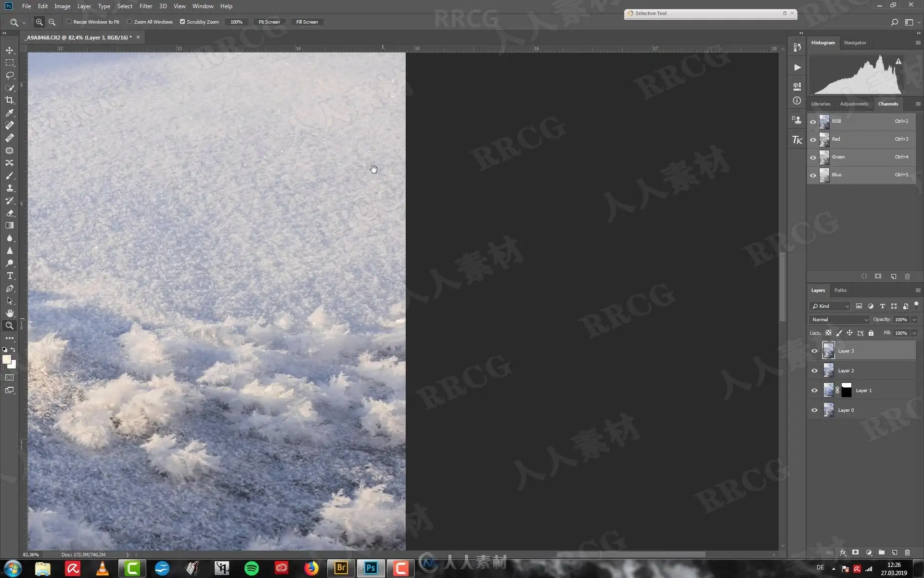The height and width of the screenshot is (578, 924).
Task: Select the Gradient tool
Action: pos(10,225)
